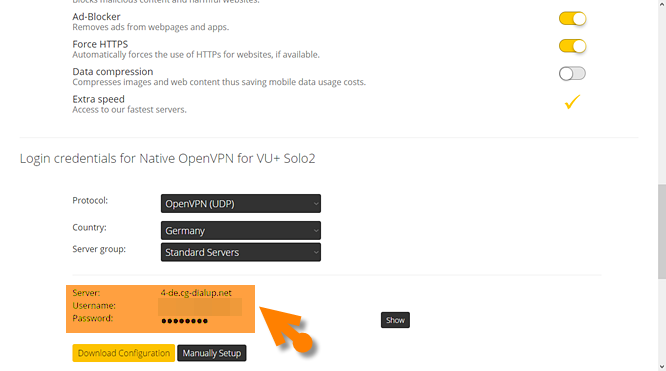Viewport: 666px width, 371px height.
Task: Click the Download Configuration button
Action: point(124,353)
